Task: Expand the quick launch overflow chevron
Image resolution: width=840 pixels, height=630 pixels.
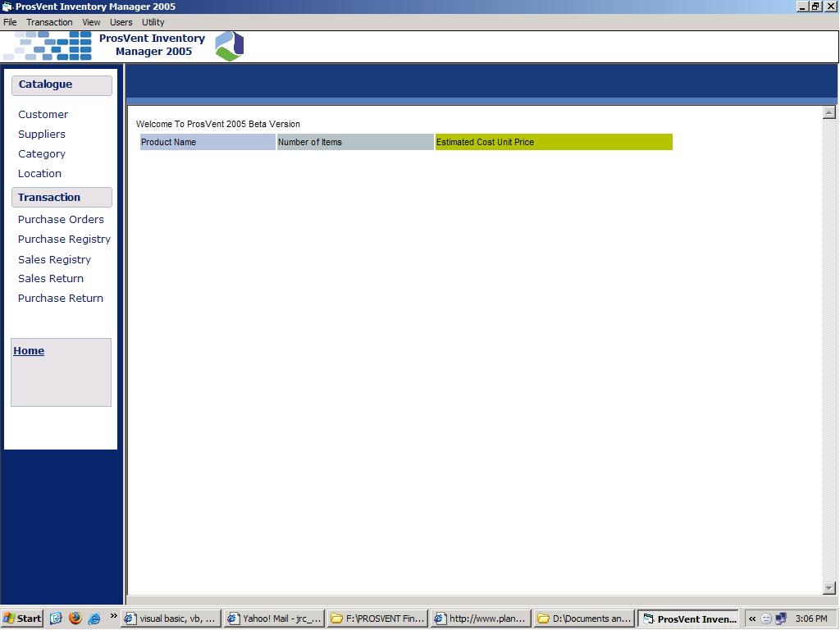Action: tap(113, 615)
